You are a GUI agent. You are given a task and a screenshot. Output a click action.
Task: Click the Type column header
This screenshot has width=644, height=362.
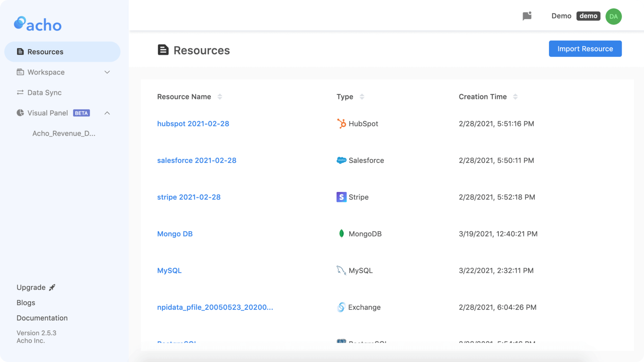click(345, 97)
